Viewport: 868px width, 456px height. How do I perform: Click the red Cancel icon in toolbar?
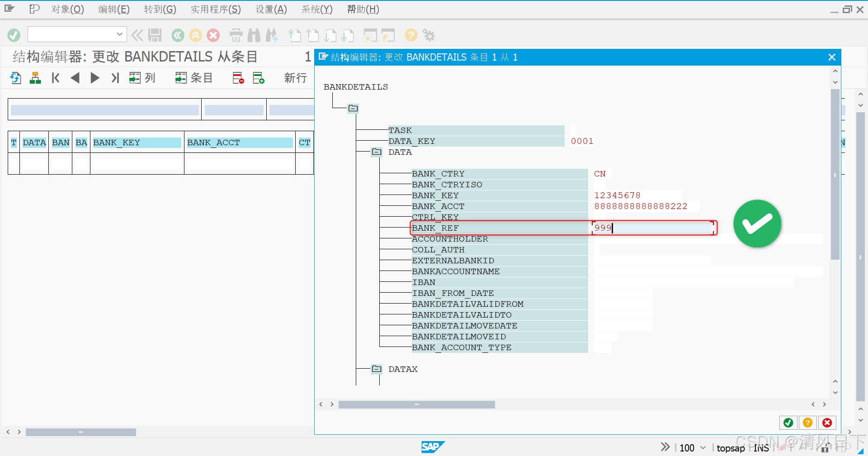(213, 35)
